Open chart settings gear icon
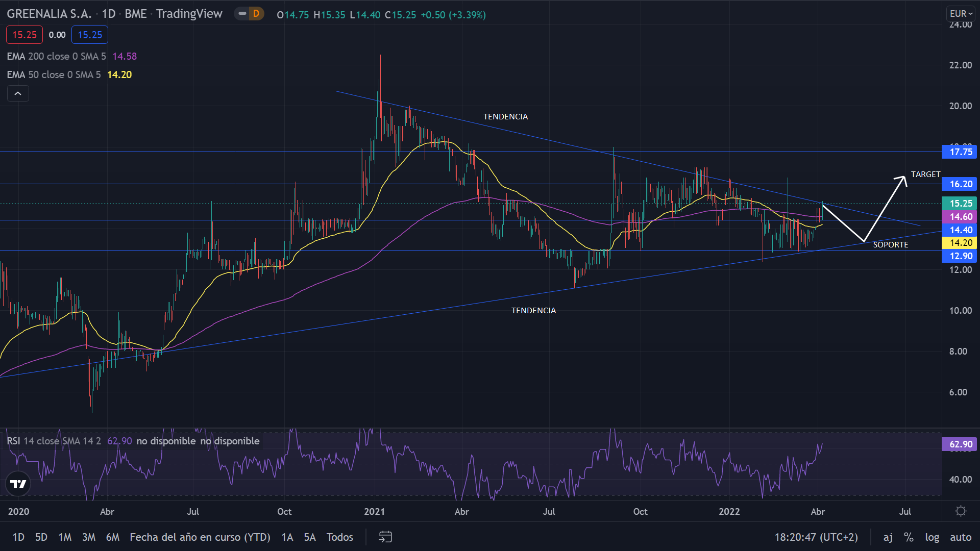 click(x=961, y=511)
